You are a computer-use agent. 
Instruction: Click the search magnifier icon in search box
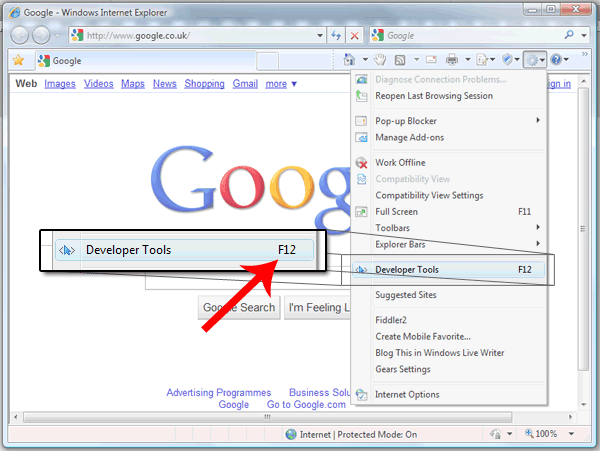coord(569,35)
